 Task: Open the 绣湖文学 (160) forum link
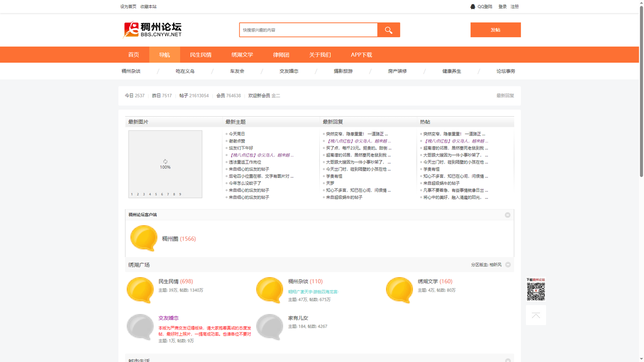(x=435, y=282)
